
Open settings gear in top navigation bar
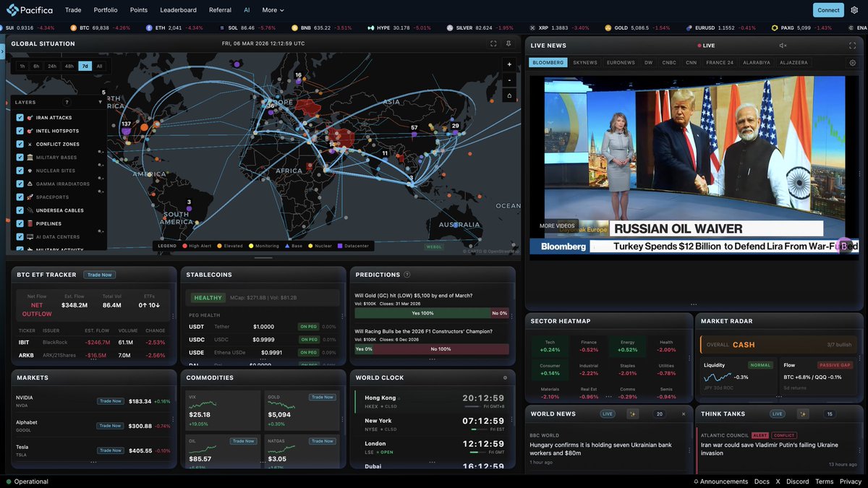[x=854, y=10]
